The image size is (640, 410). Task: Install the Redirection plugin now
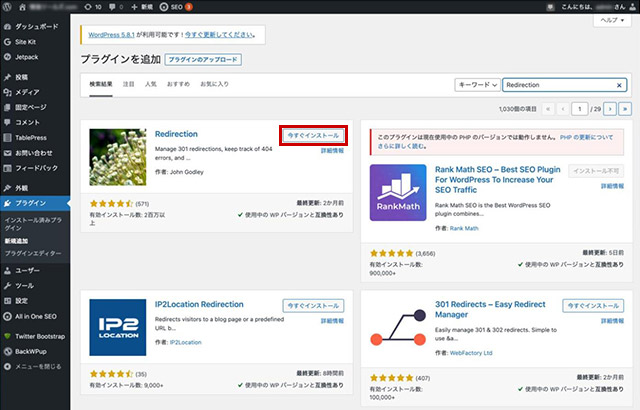[x=313, y=135]
